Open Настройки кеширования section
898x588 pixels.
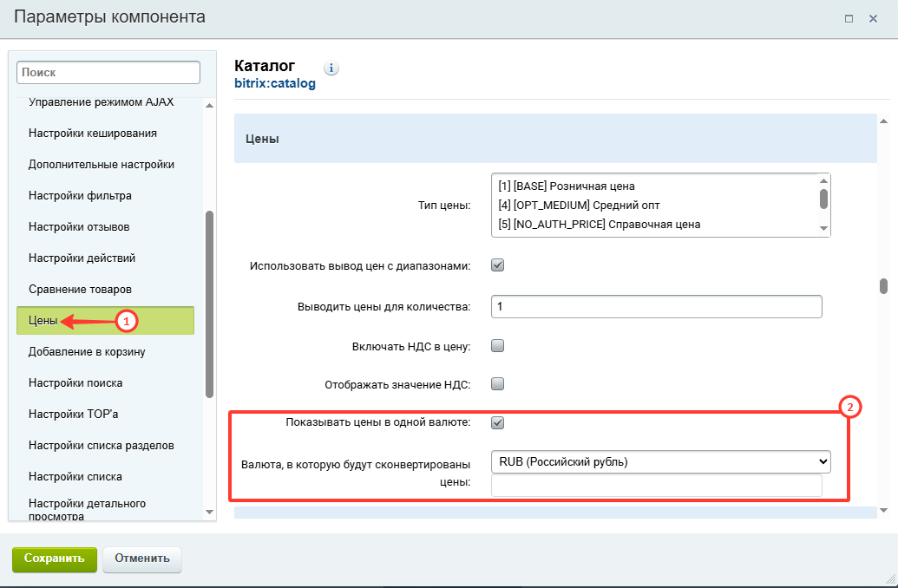pos(93,134)
